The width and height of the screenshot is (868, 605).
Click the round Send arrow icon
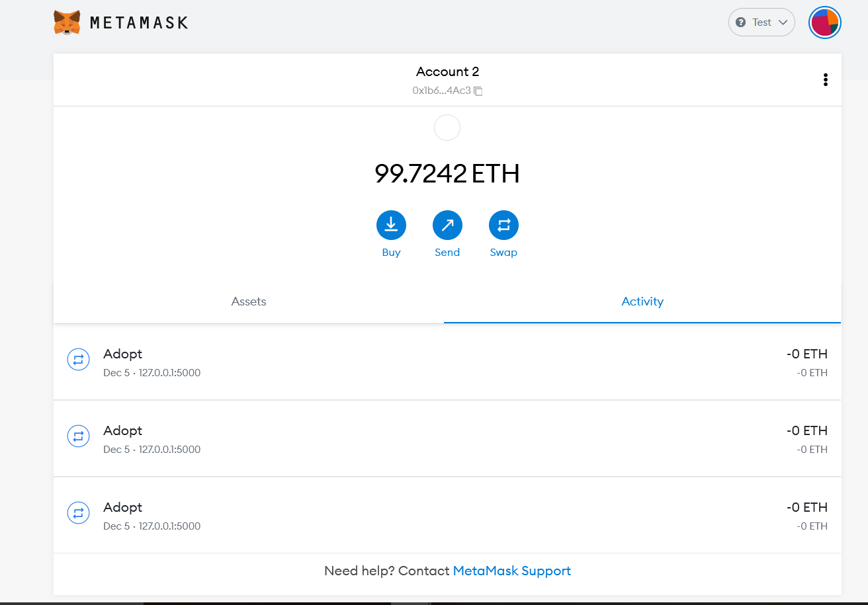pyautogui.click(x=447, y=225)
